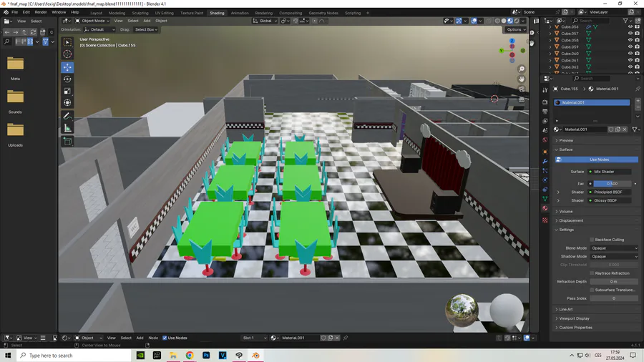
Task: Hide Cube.057 in viewport
Action: [x=630, y=34]
